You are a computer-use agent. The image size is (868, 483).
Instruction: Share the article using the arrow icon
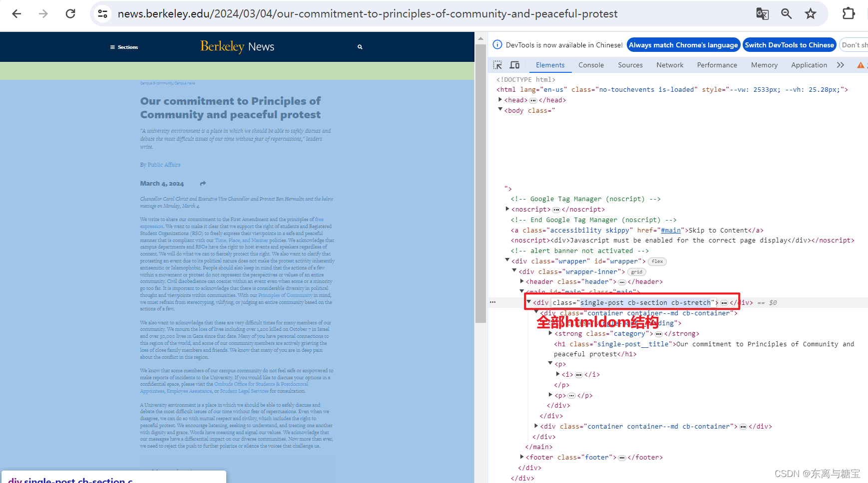(203, 184)
